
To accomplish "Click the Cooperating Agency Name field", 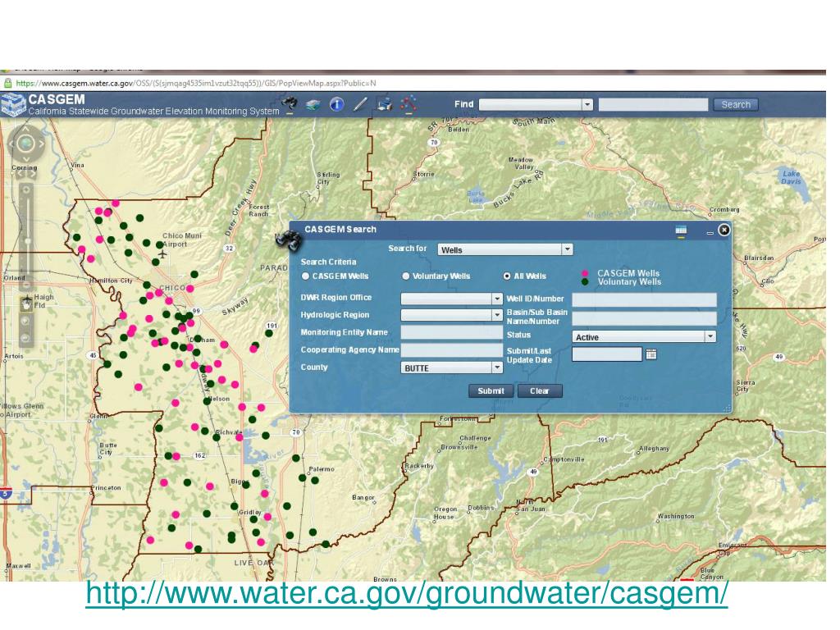I will tap(452, 349).
